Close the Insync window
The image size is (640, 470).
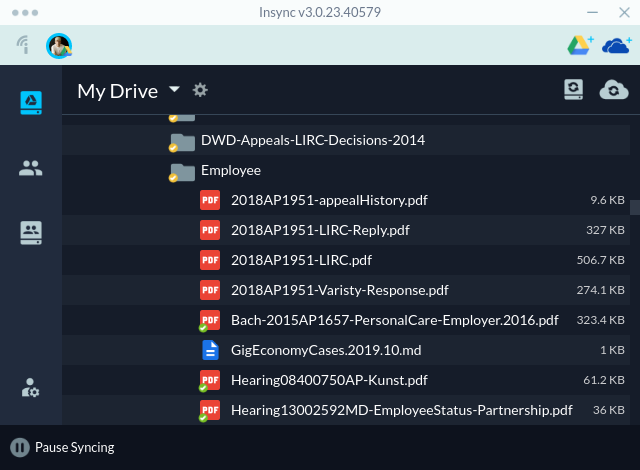(624, 13)
